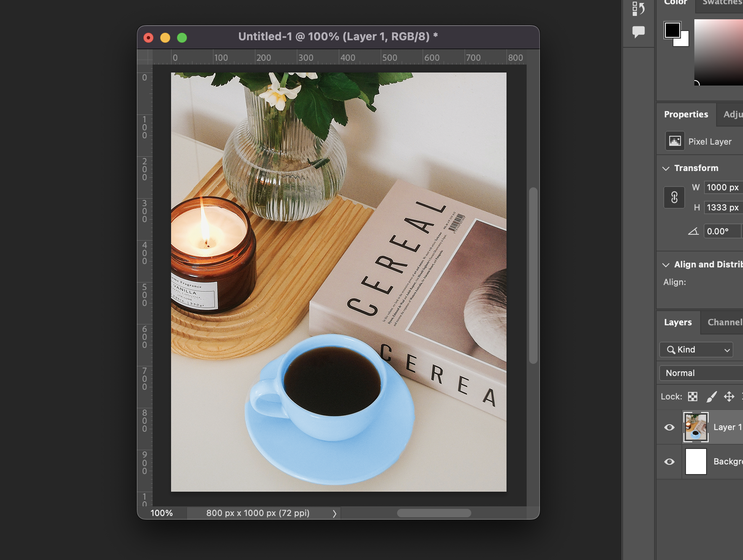Click the rotation angle field 0.00°
This screenshot has height=560, width=743.
click(723, 231)
